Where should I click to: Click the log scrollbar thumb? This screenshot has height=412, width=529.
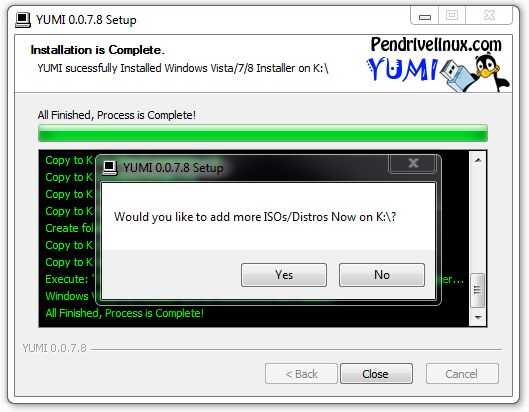coord(478,290)
